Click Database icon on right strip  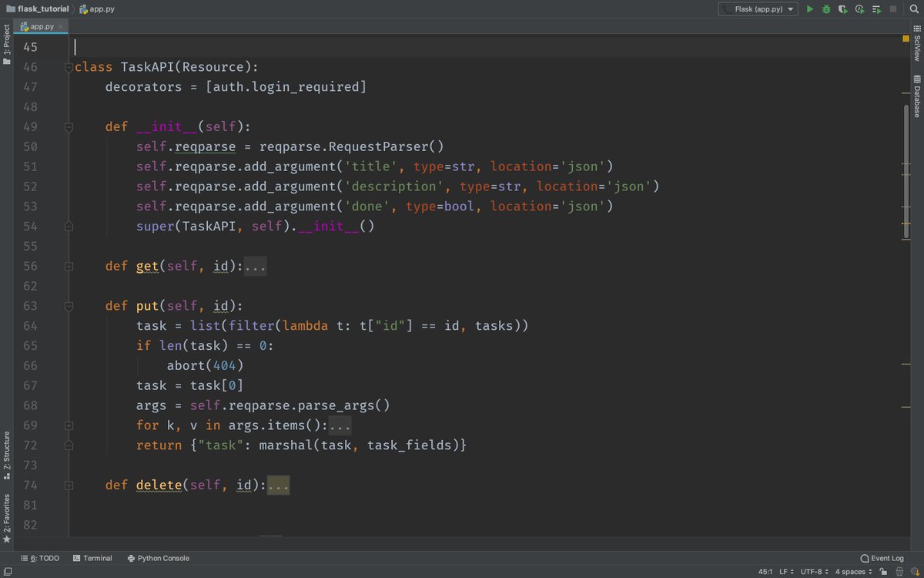[x=917, y=79]
